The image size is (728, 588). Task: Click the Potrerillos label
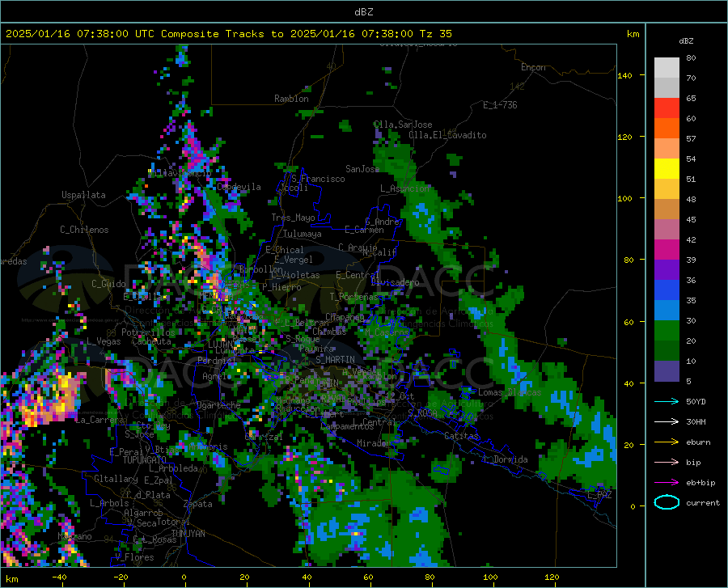coord(148,332)
